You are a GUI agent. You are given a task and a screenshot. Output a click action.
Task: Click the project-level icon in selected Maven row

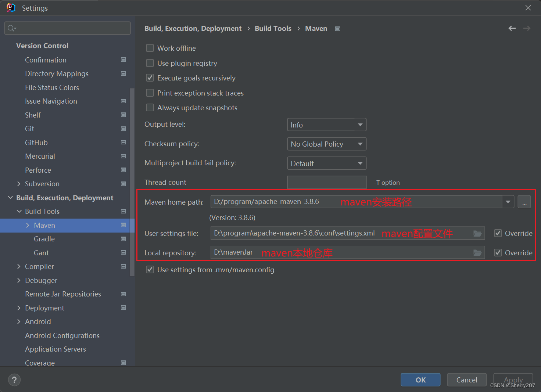pos(123,225)
